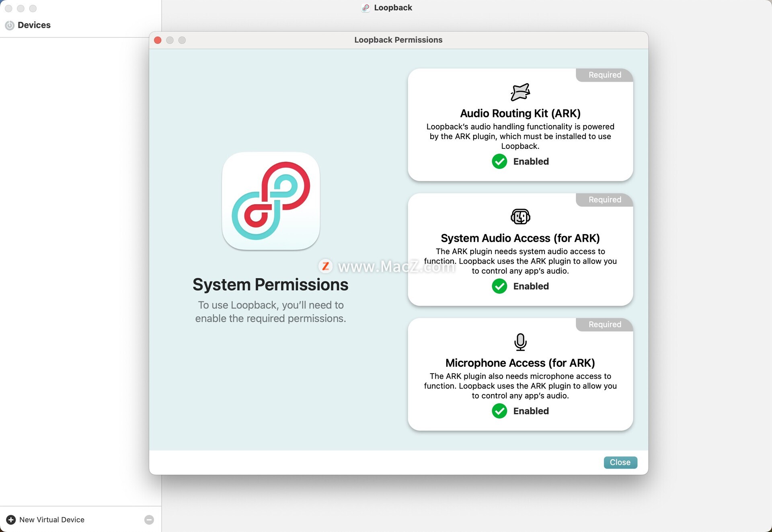Click the description text under Microphone Access

(520, 386)
